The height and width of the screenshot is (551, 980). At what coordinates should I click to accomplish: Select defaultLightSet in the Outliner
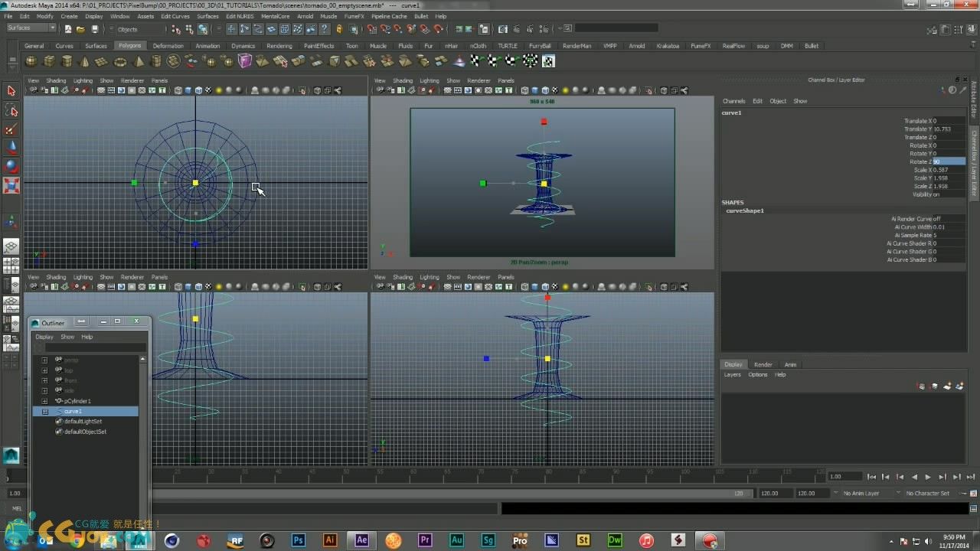coord(83,422)
